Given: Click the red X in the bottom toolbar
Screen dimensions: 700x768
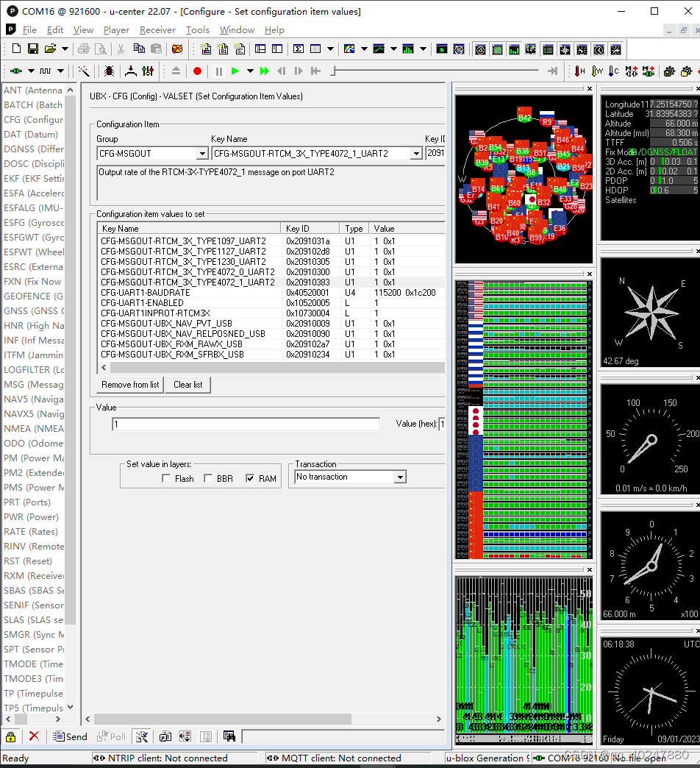Looking at the screenshot, I should coord(34,736).
